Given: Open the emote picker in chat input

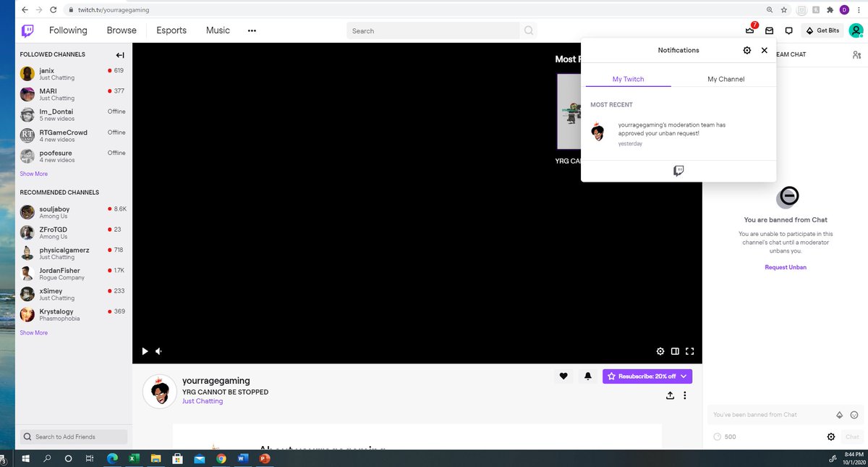Looking at the screenshot, I should 856,414.
